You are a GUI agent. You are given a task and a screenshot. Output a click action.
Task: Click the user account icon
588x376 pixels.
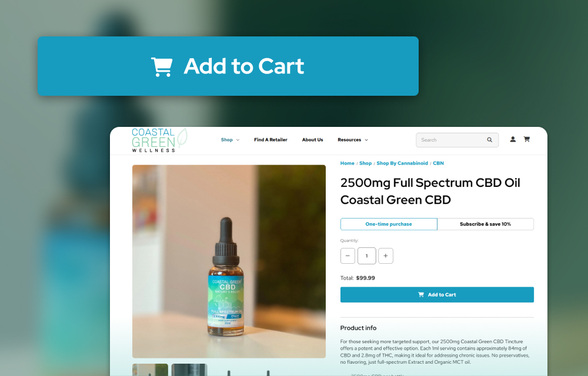(x=513, y=139)
